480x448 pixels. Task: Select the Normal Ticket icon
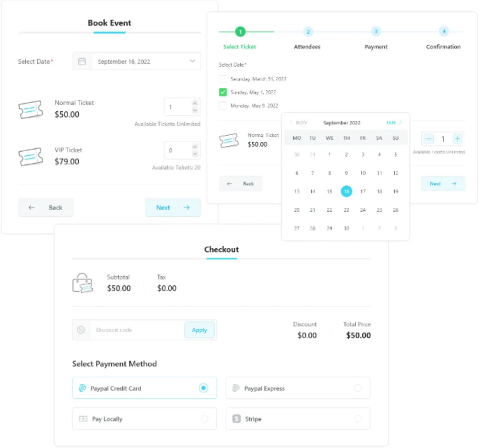click(x=30, y=109)
